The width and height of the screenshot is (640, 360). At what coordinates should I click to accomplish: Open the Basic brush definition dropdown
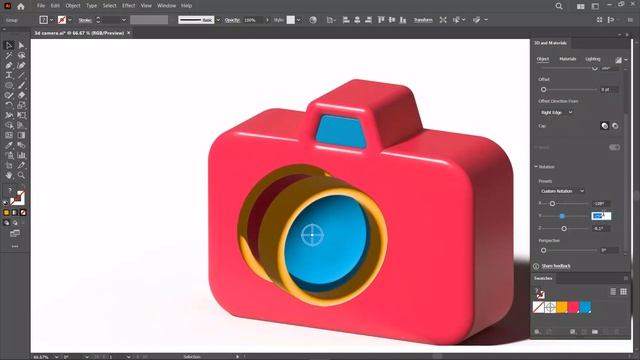[218, 20]
